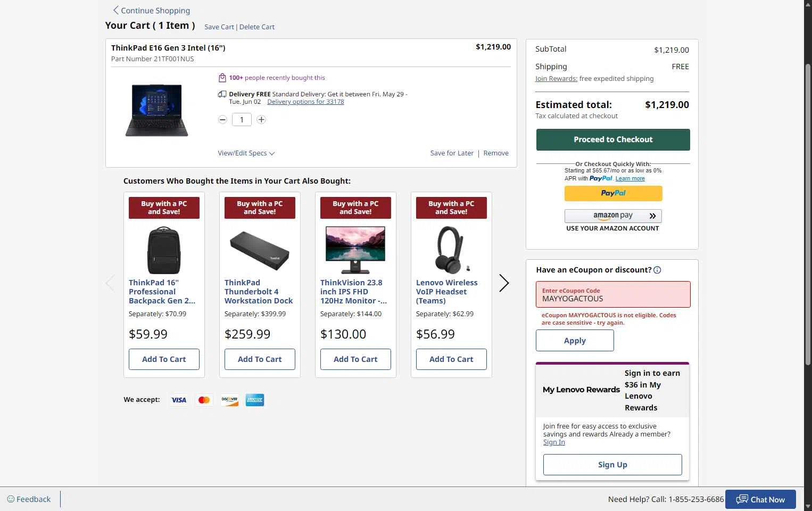Click the scrollbar down arrow
This screenshot has height=511, width=812.
click(808, 506)
